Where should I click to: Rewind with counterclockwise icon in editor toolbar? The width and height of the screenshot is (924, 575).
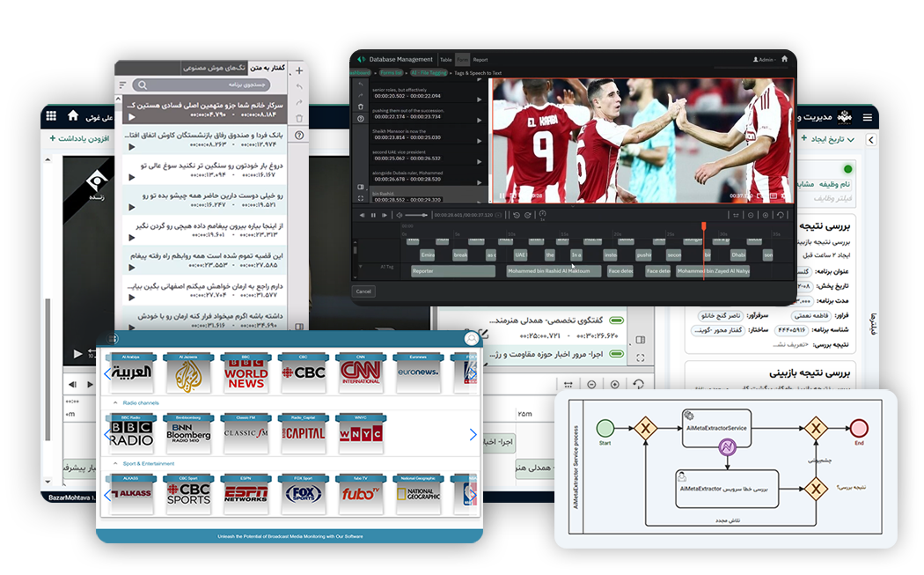point(517,215)
